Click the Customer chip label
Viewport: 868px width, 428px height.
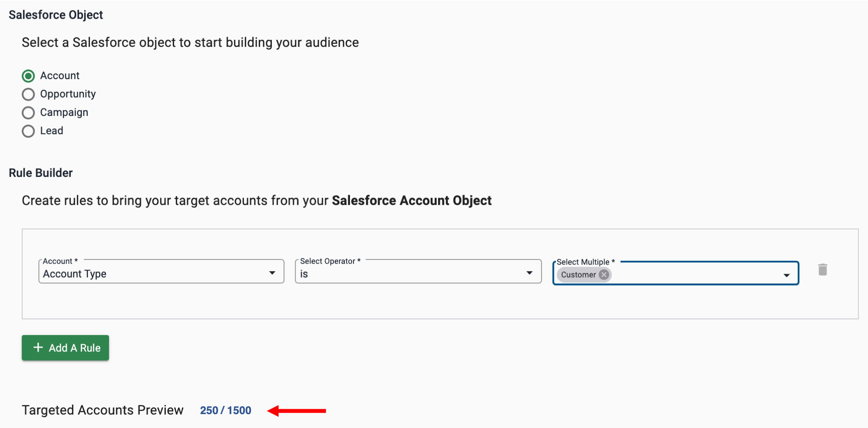click(578, 275)
